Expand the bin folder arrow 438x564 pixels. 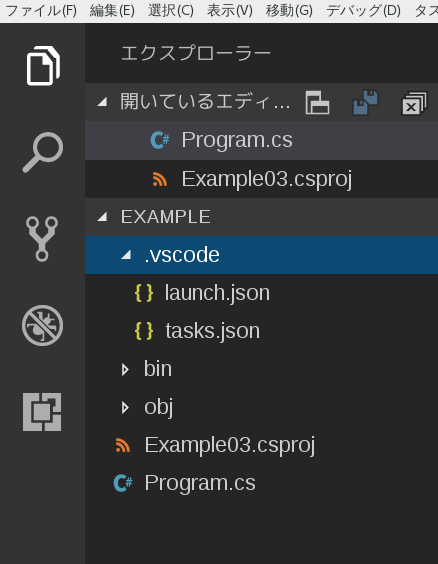125,369
